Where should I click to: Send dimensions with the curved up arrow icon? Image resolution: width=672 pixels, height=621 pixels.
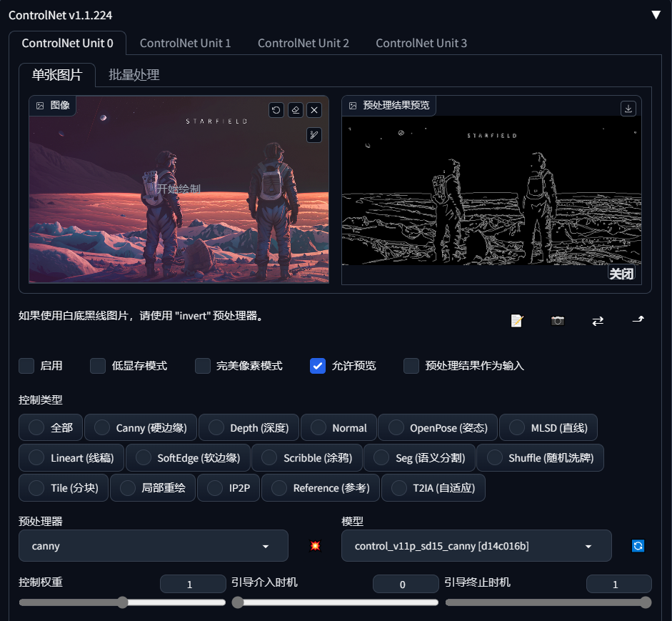(638, 319)
